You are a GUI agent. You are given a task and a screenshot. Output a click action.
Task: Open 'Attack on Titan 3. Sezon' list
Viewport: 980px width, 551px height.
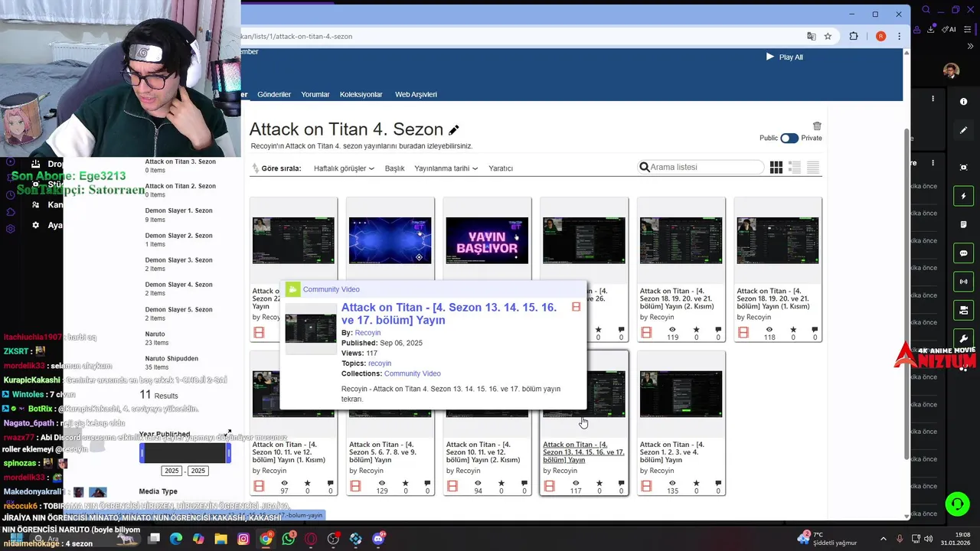click(x=181, y=162)
